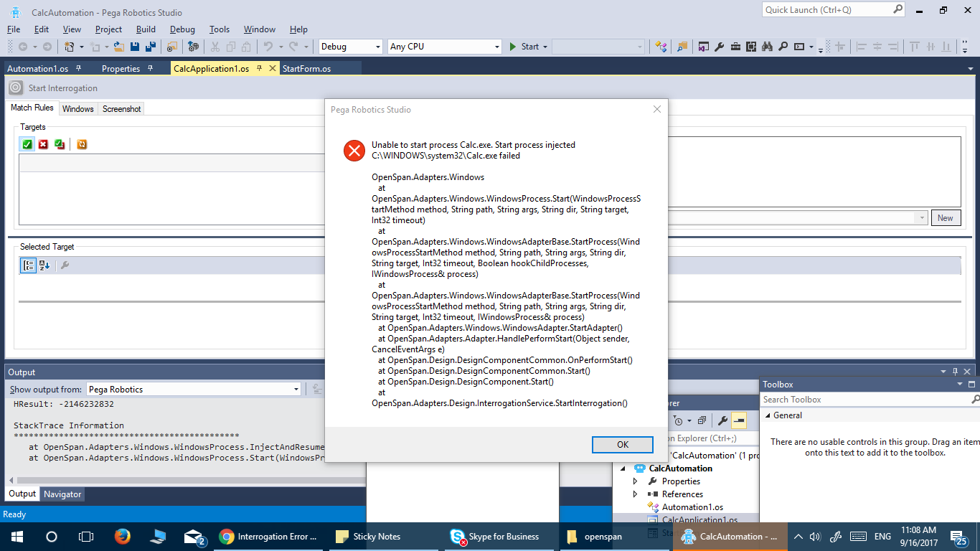
Task: Open the File menu
Action: 14,29
